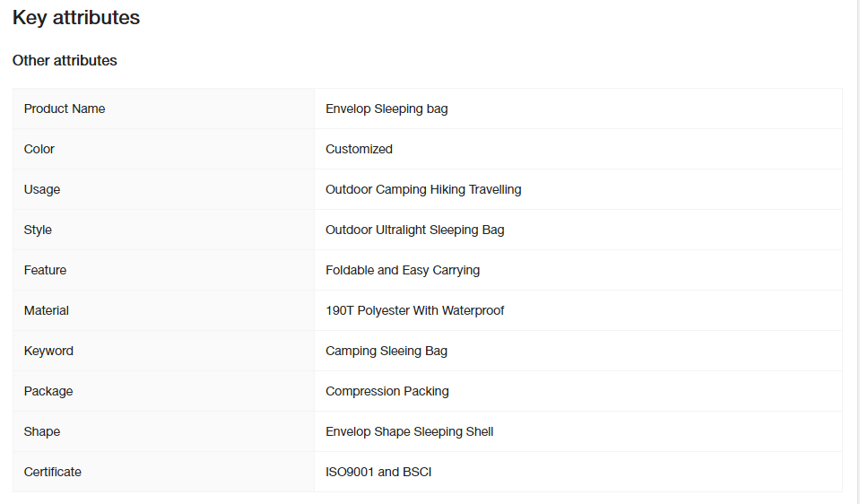The height and width of the screenshot is (504, 860).
Task: Click Outdoor Camping Hiking Travelling text
Action: (x=423, y=190)
